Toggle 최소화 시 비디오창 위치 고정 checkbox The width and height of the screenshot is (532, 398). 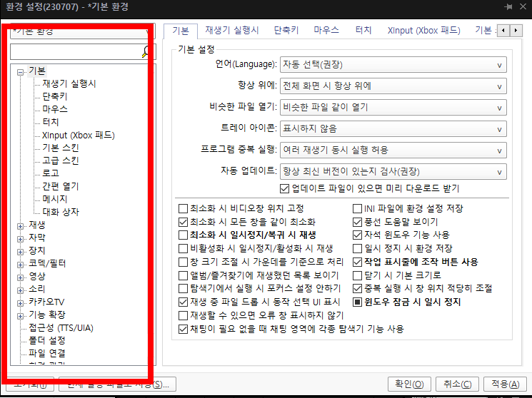(x=184, y=208)
